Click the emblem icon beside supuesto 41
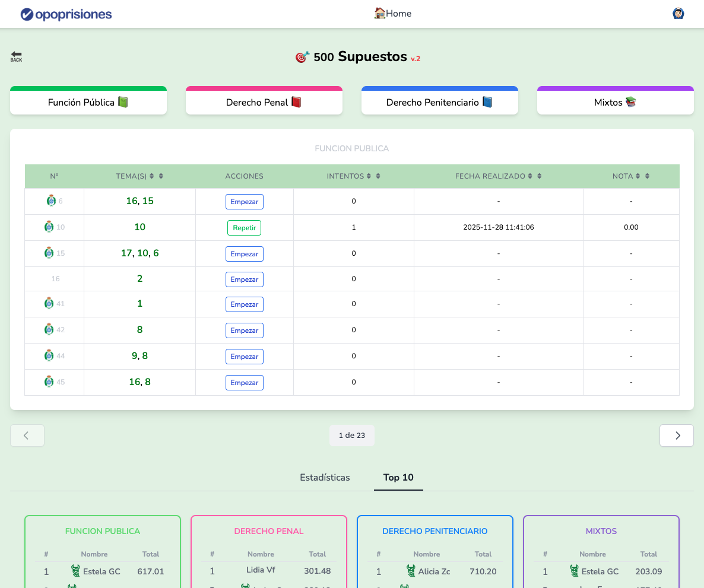This screenshot has height=588, width=704. click(49, 304)
